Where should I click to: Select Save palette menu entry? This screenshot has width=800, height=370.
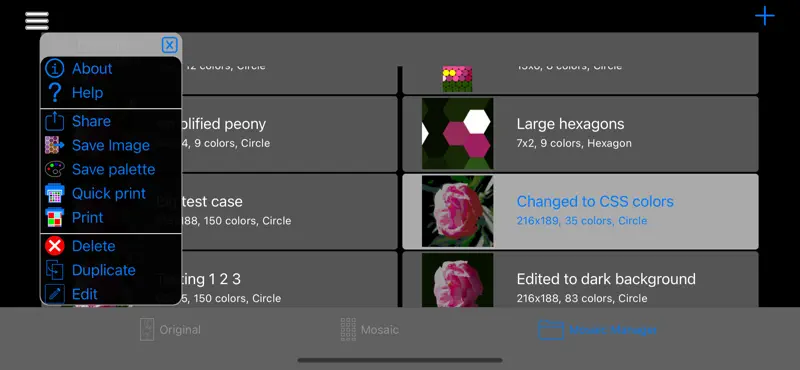113,169
